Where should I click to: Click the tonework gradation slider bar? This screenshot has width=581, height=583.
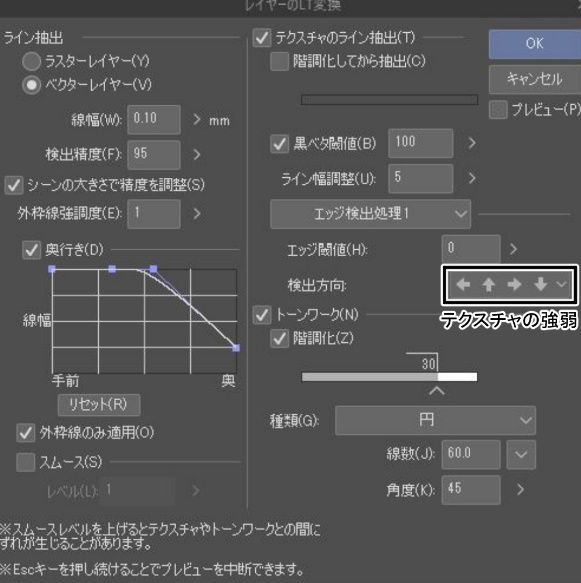[390, 377]
